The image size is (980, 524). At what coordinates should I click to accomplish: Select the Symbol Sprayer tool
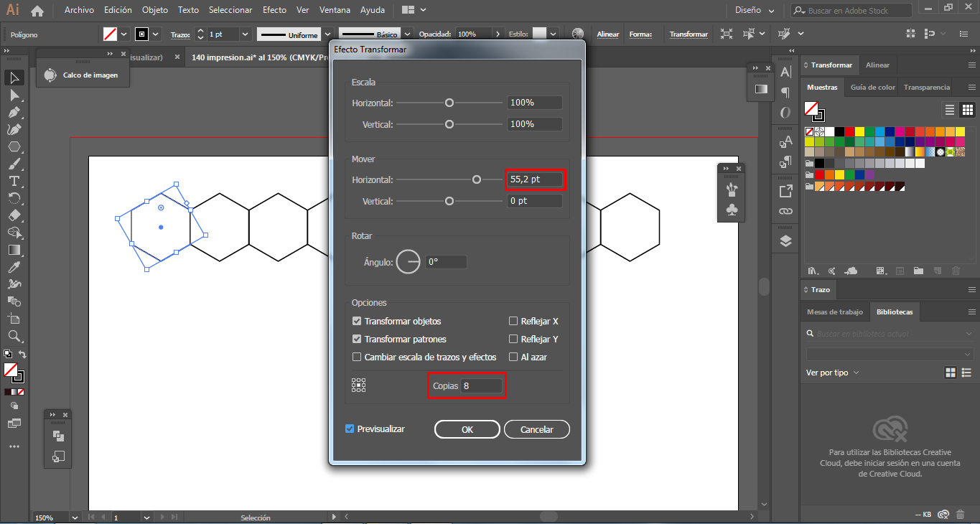coord(14,284)
